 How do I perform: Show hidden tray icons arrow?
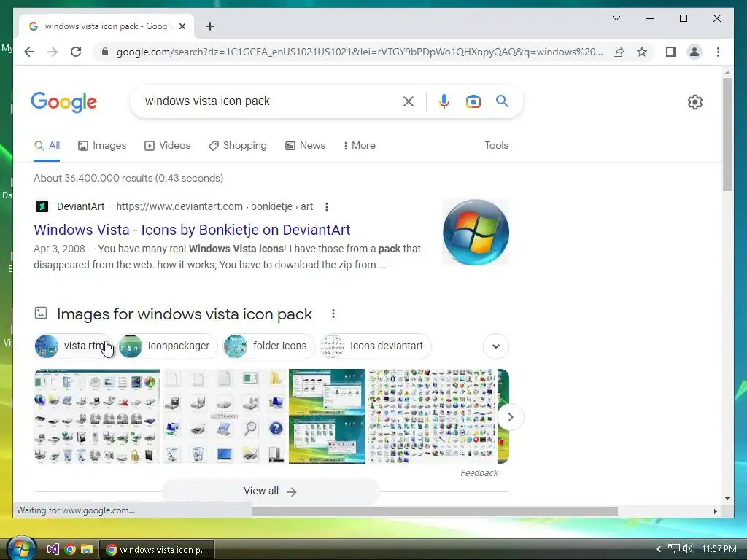659,549
